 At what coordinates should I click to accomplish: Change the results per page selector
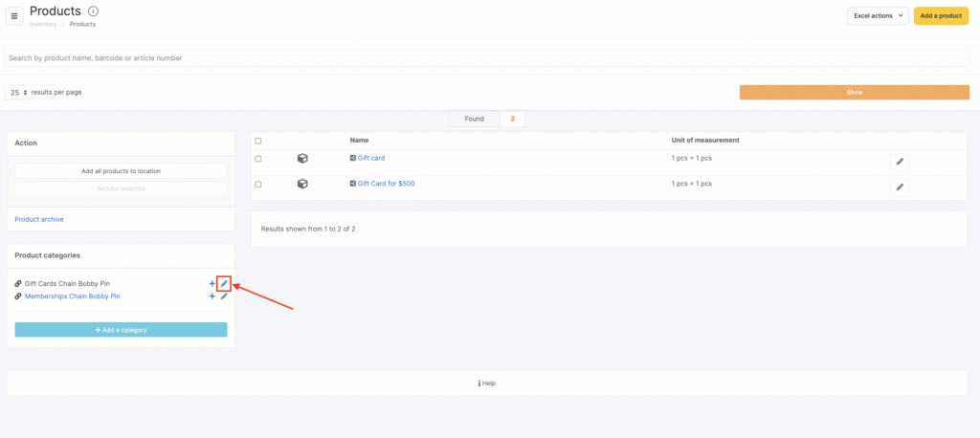click(x=18, y=93)
